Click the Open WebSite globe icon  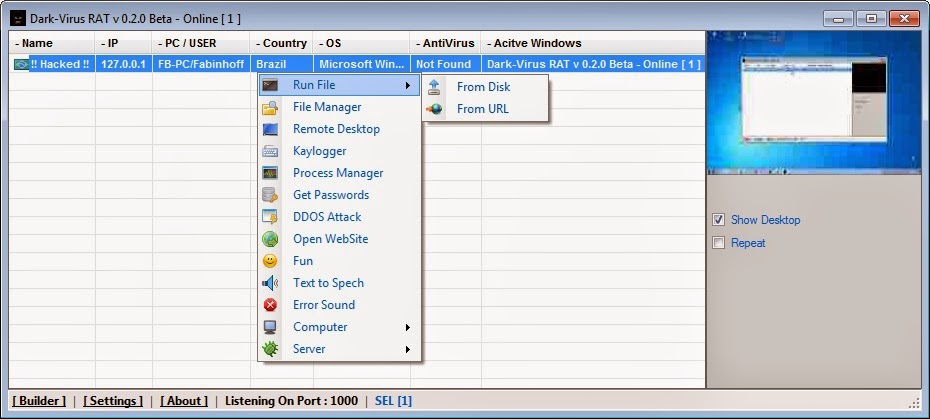[270, 239]
